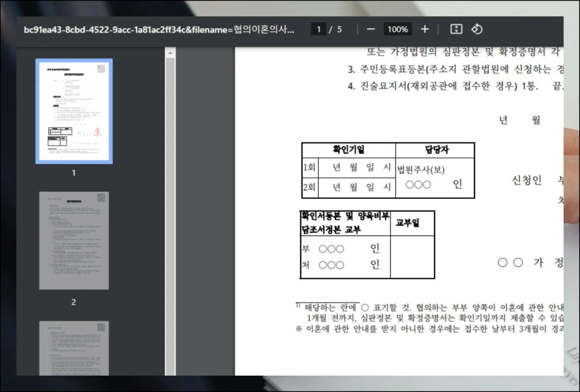Click the 담당자 table header
Viewport: 580px width, 392px height.
click(435, 150)
